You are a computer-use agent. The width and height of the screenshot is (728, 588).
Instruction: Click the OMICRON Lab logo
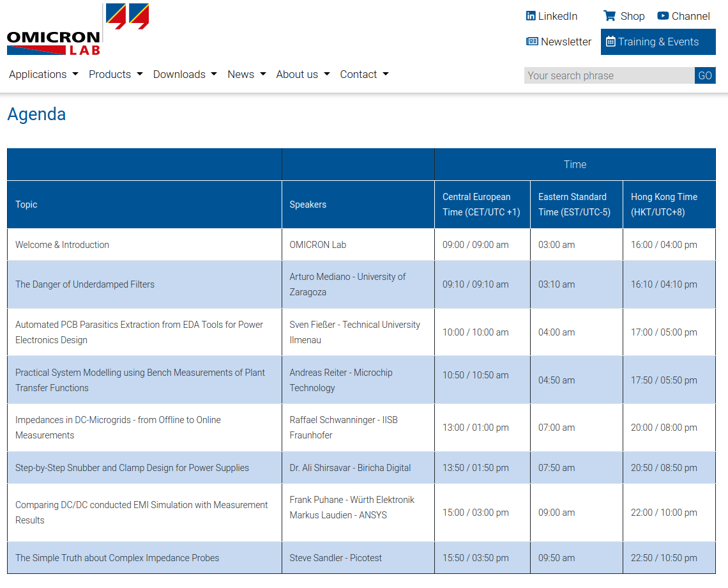pyautogui.click(x=78, y=29)
